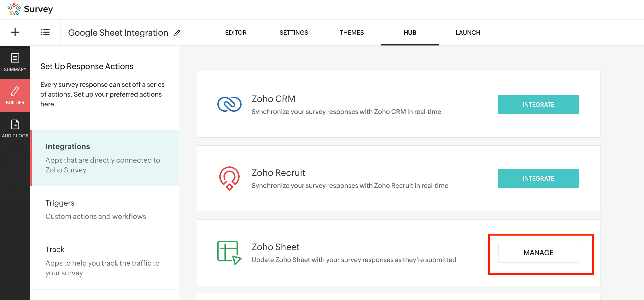The height and width of the screenshot is (300, 644).
Task: Switch to the Settings tab
Action: [294, 33]
